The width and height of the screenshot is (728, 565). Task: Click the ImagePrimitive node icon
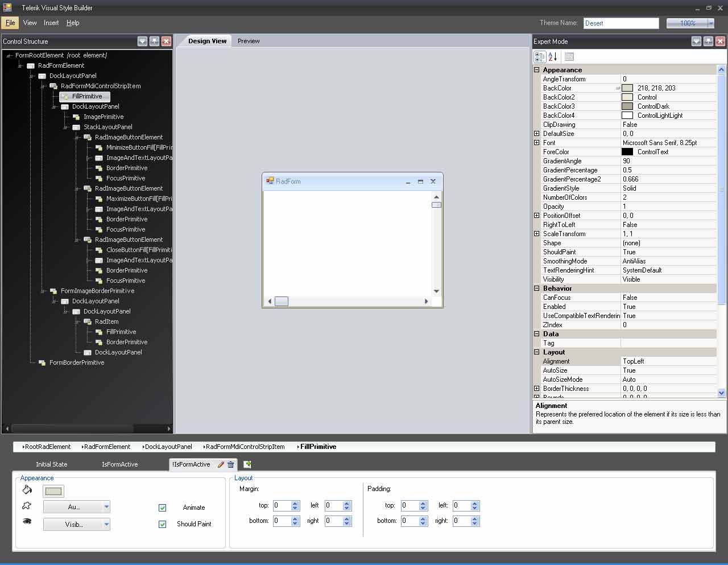point(76,117)
